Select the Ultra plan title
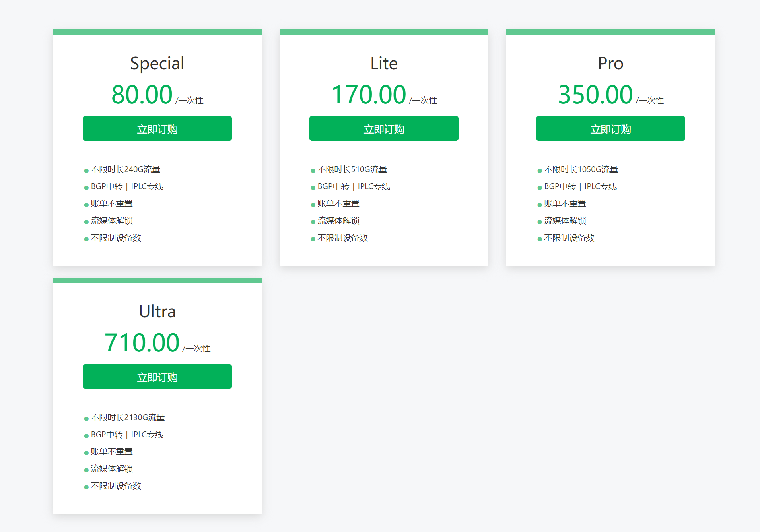 (x=157, y=312)
